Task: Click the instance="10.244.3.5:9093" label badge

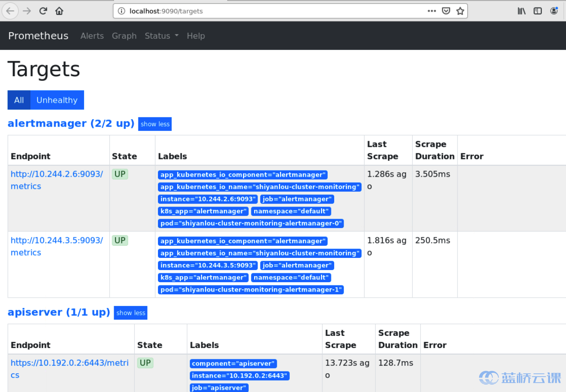Action: tap(208, 265)
